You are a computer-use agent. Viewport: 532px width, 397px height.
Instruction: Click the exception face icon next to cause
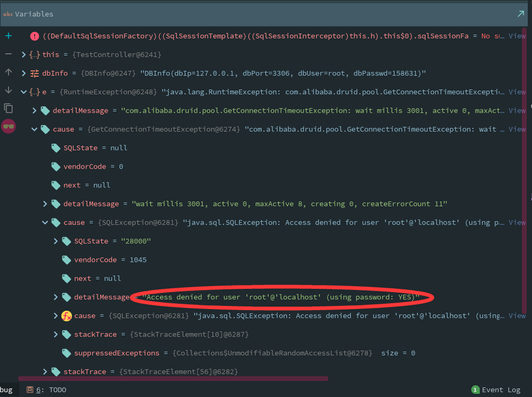66,315
